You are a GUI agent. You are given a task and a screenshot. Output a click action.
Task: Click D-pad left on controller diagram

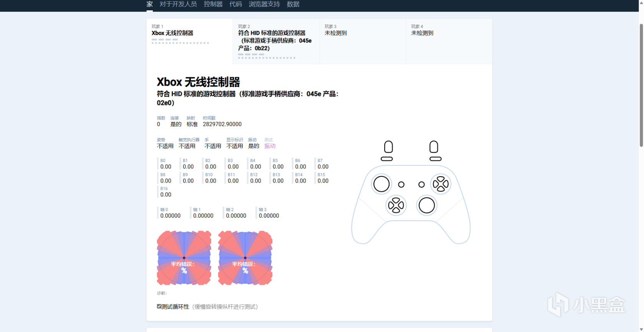tap(391, 206)
